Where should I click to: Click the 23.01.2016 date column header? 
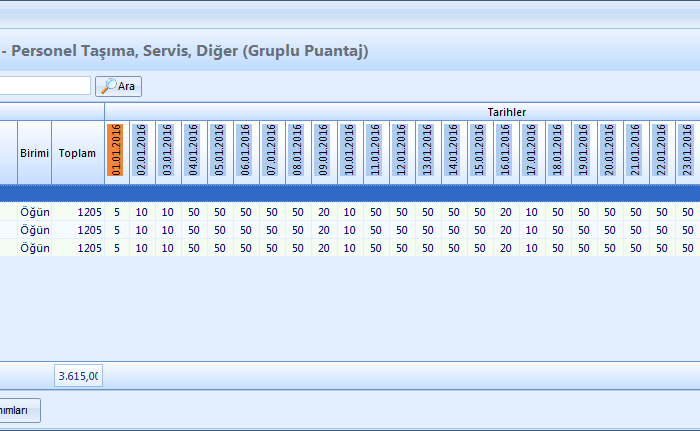click(687, 151)
